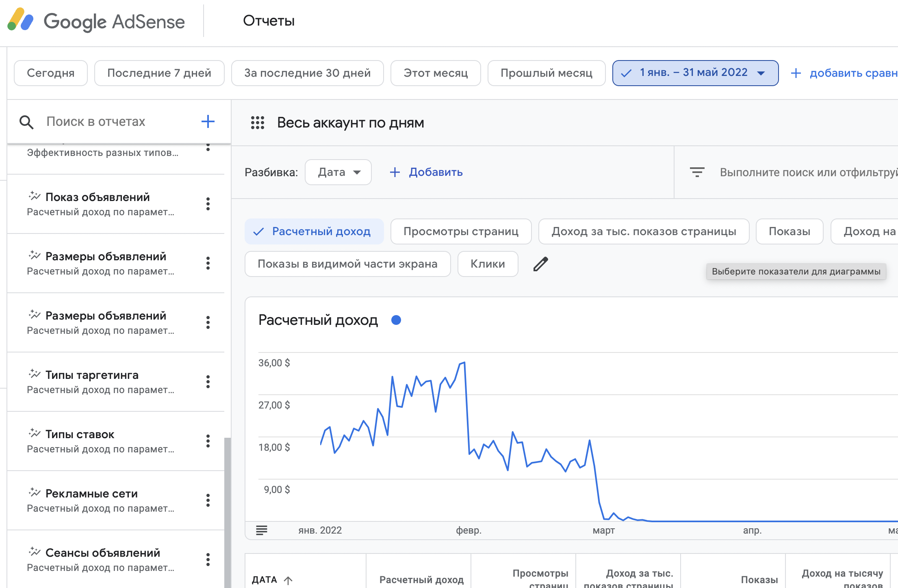898x588 pixels.
Task: Click the chart legend lines icon
Action: point(262,530)
